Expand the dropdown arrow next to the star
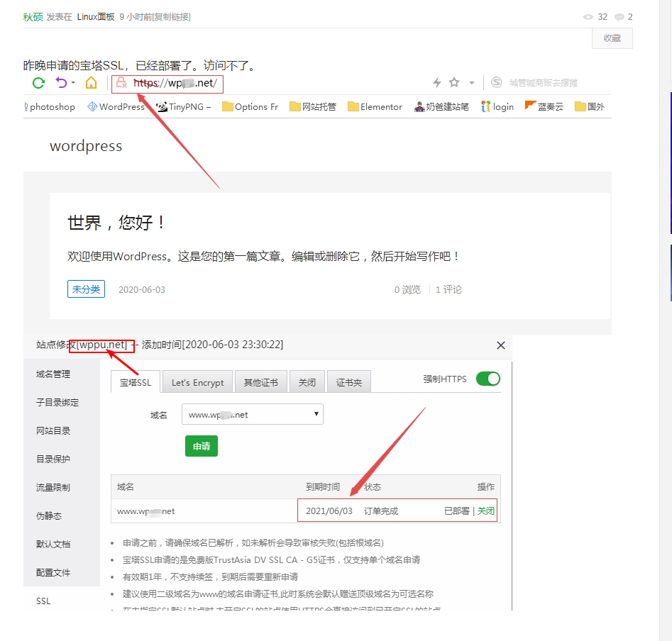Screen dimensions: 672x641 [471, 83]
